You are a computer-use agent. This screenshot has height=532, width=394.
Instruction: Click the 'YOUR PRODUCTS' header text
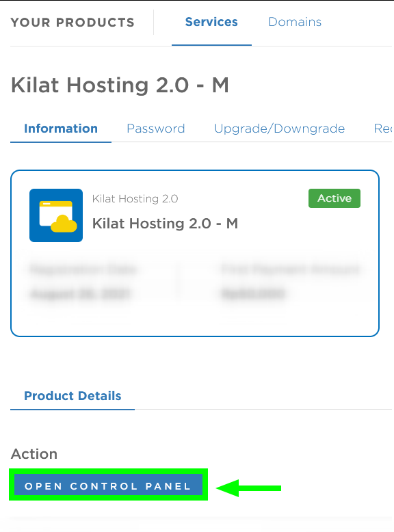(73, 23)
